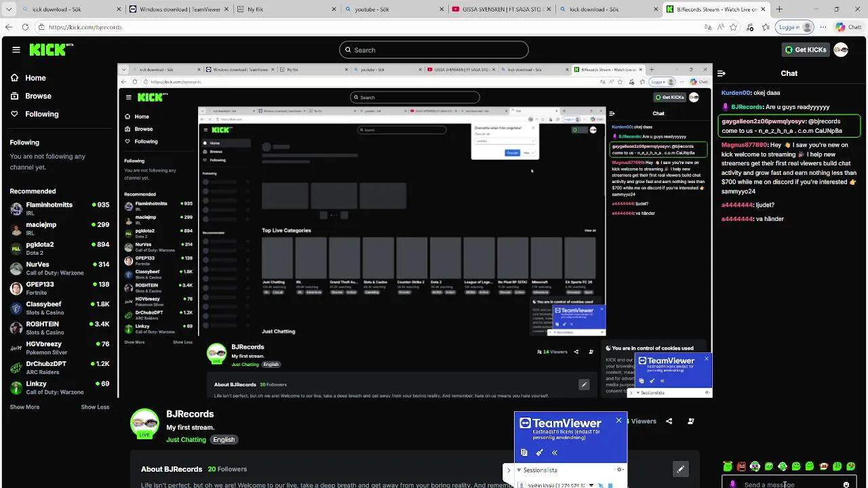This screenshot has height=488, width=868.
Task: Click TeamViewer copy/clipboard icon
Action: 524,453
